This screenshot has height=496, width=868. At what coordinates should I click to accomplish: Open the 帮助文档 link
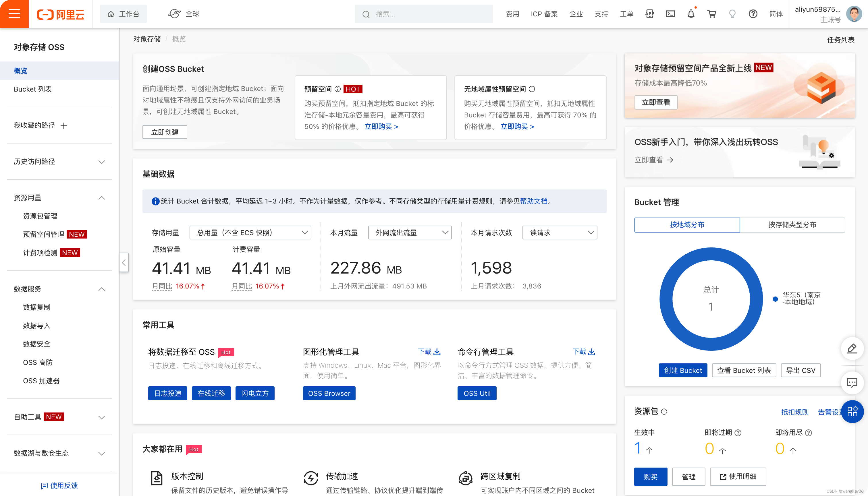pos(533,201)
